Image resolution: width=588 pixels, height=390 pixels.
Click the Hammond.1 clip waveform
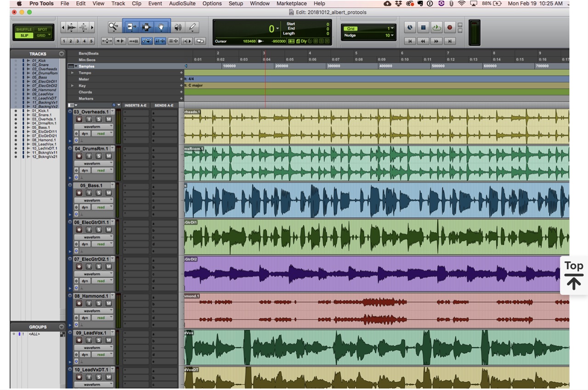tap(377, 311)
